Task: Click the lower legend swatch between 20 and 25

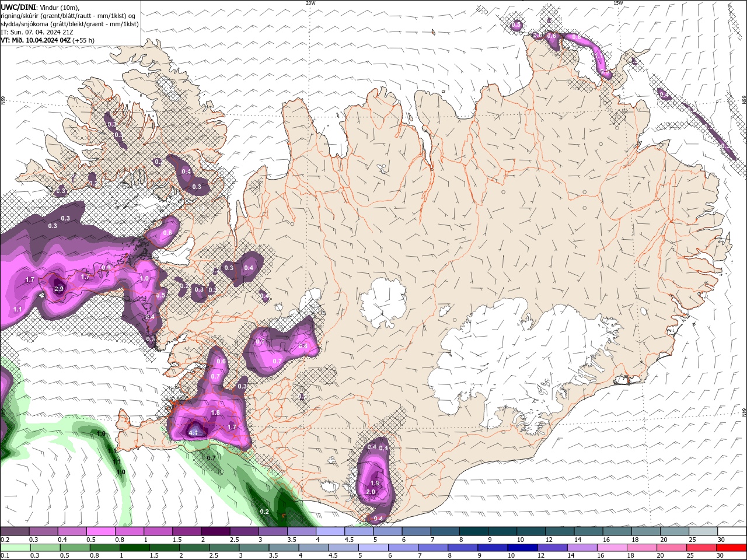Action: point(672,548)
